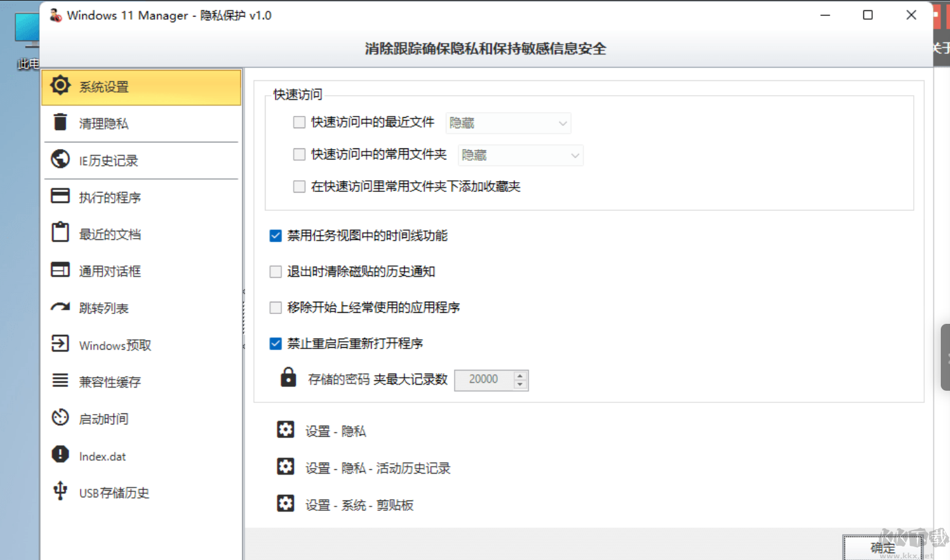Enable 快速访问中的最近文件 checkbox
Image resolution: width=950 pixels, height=560 pixels.
(299, 122)
